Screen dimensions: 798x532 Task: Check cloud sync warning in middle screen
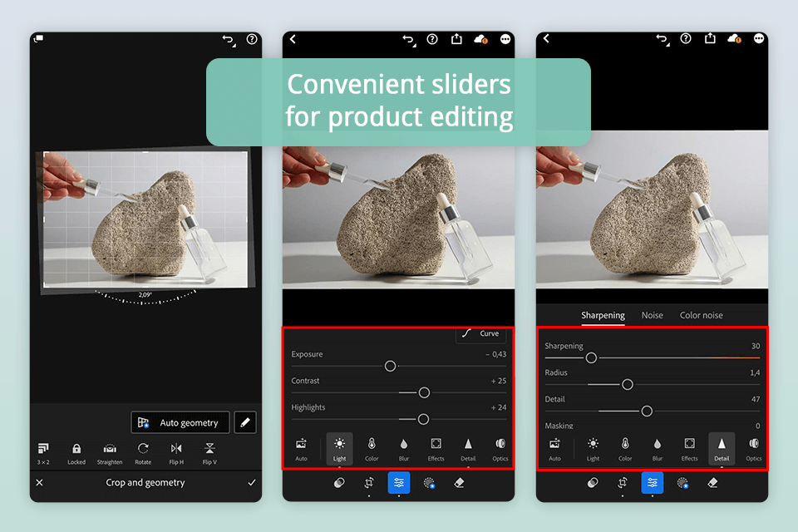(481, 39)
